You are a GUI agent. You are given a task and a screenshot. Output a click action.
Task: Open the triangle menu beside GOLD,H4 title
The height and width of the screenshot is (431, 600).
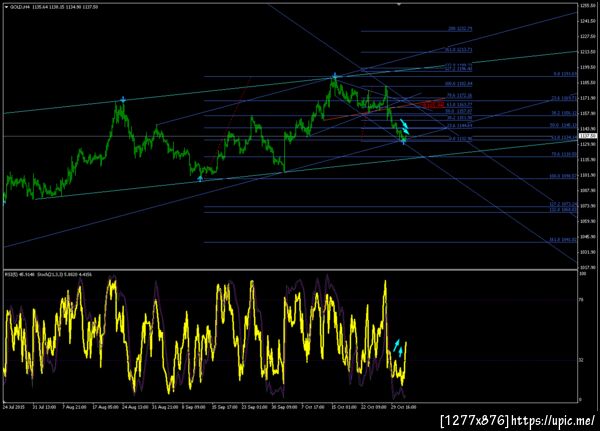coord(7,7)
